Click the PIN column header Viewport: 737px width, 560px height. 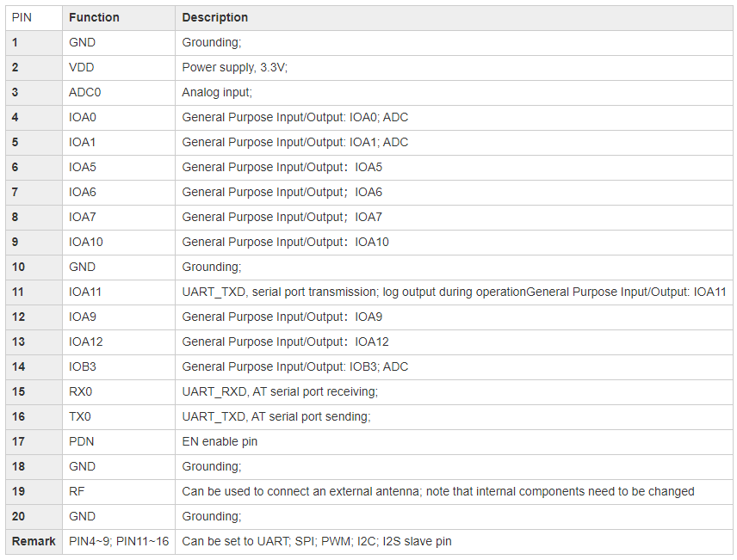click(22, 17)
